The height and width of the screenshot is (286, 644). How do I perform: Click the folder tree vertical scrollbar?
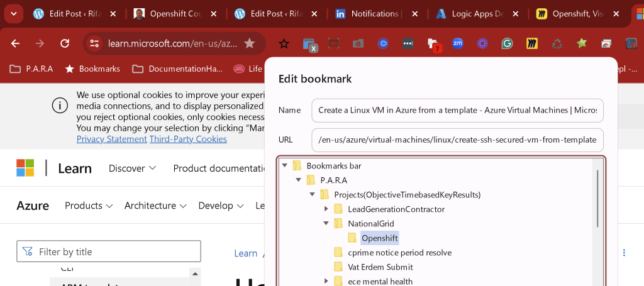click(x=597, y=198)
